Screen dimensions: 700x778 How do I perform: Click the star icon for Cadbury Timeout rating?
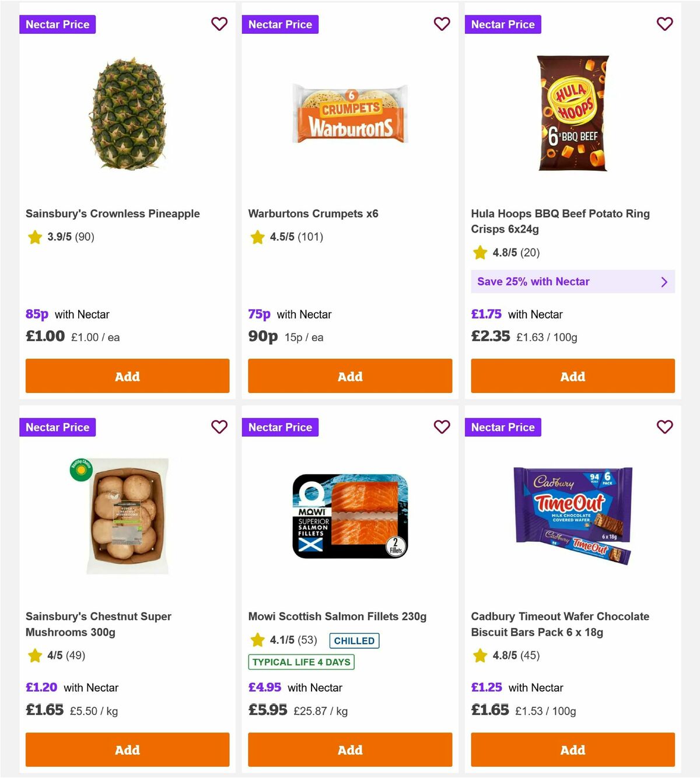[x=480, y=655]
